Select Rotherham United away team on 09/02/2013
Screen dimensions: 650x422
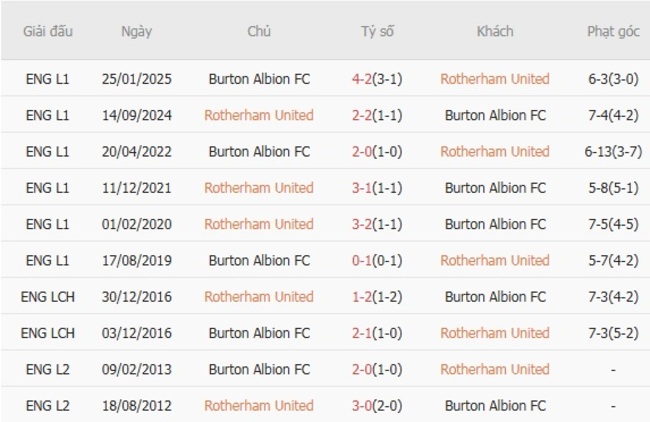coord(495,369)
